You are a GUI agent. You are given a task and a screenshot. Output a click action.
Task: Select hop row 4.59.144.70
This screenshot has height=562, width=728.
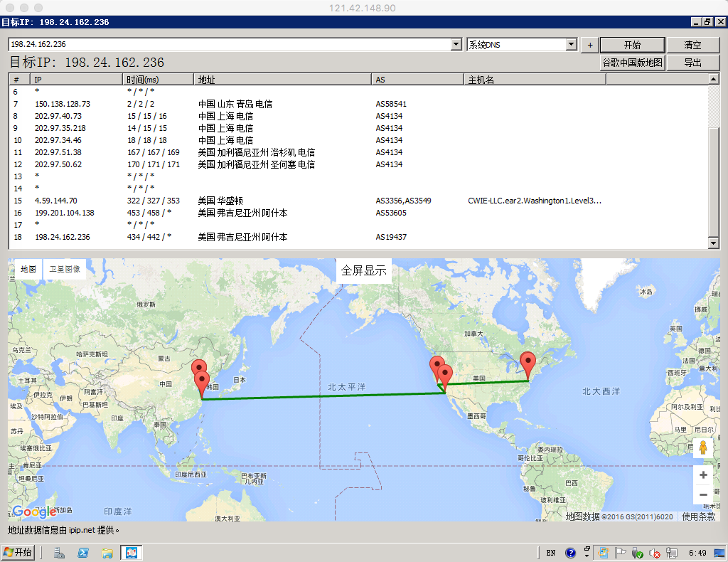pos(358,201)
